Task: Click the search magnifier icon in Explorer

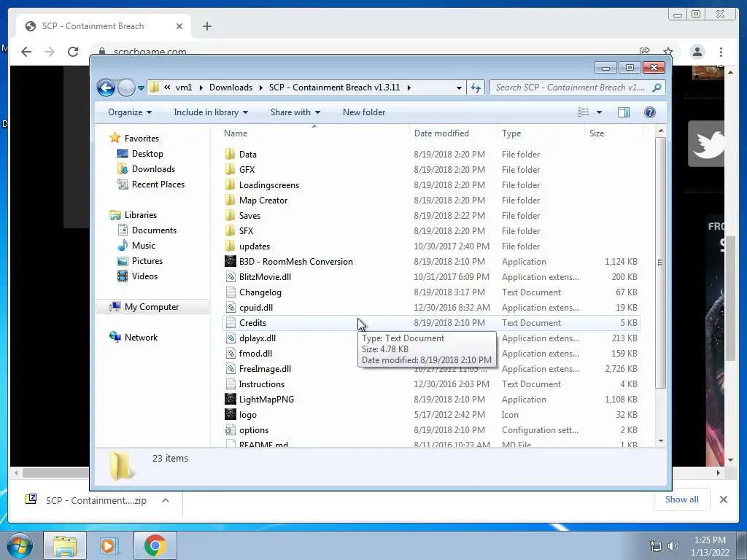Action: [657, 87]
